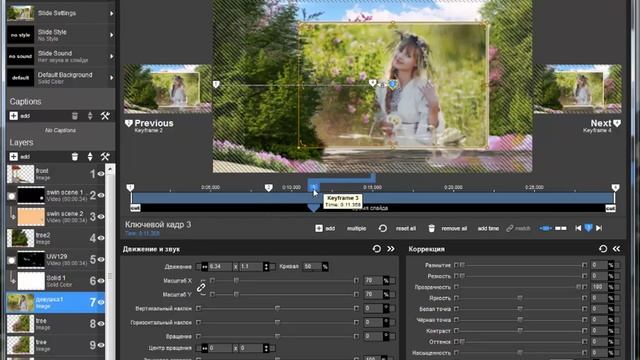
Task: Open the Captions tools wrench icon
Action: coord(105,116)
